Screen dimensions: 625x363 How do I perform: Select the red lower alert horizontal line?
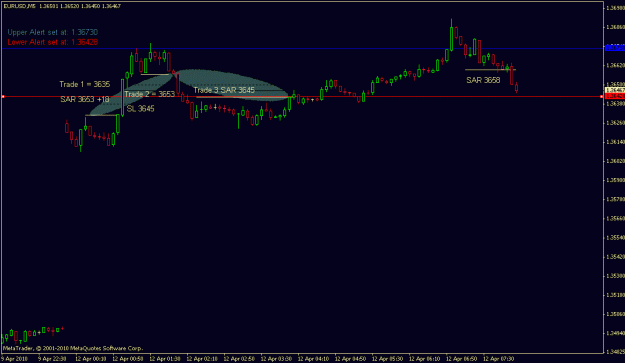(303, 96)
